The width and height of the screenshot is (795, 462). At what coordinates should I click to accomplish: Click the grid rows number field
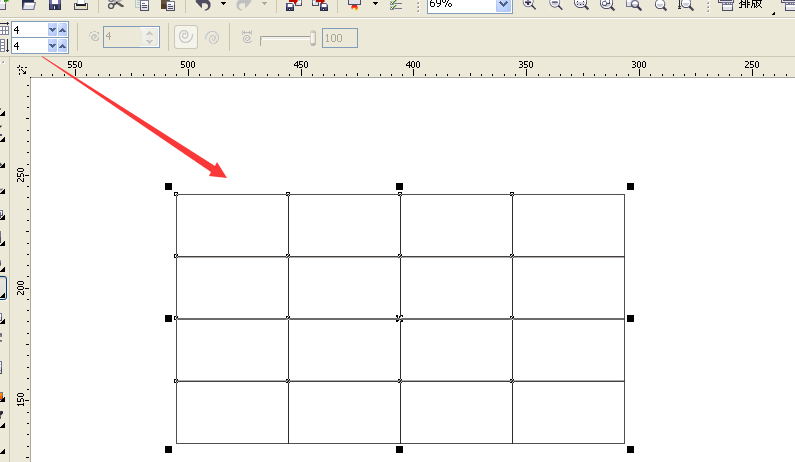[29, 46]
